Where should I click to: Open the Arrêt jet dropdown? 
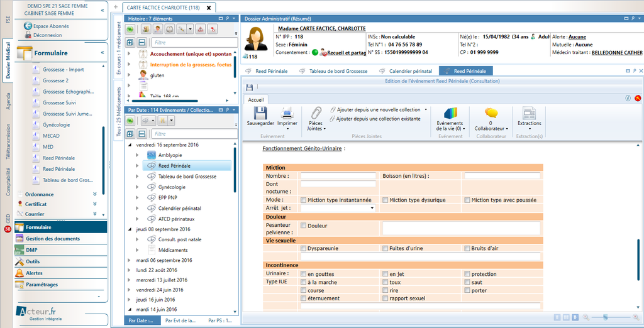click(x=372, y=208)
